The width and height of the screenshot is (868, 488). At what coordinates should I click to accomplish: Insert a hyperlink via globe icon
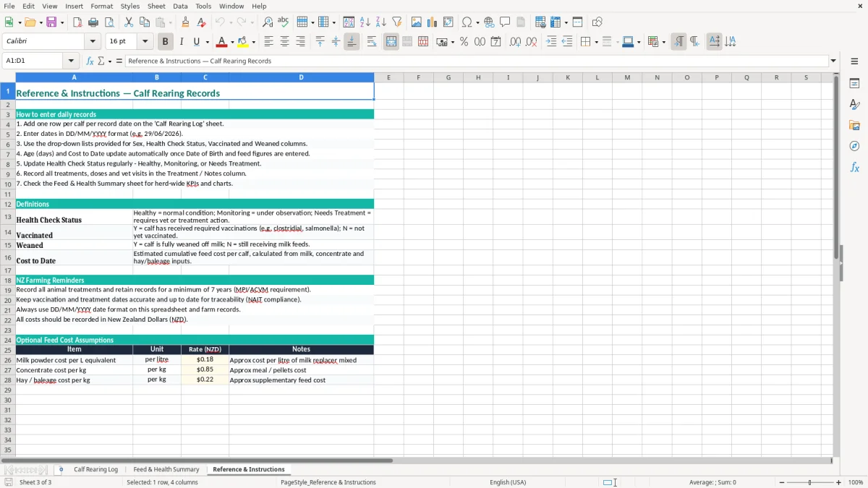[x=489, y=22]
